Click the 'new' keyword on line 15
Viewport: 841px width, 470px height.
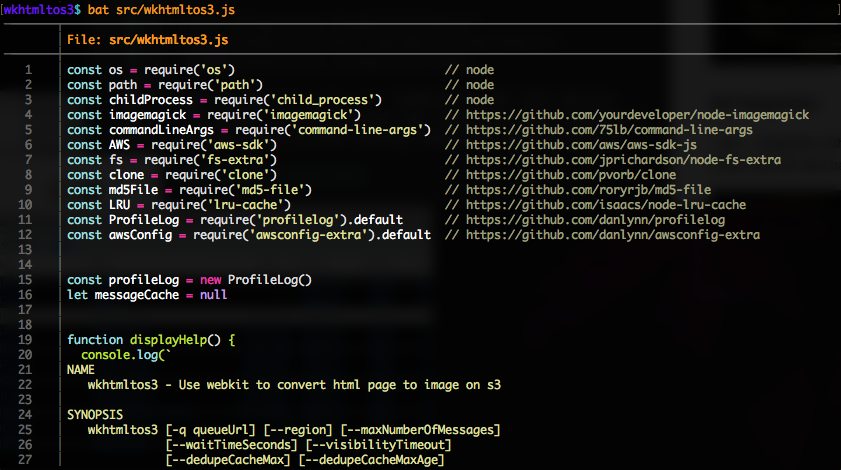click(210, 280)
